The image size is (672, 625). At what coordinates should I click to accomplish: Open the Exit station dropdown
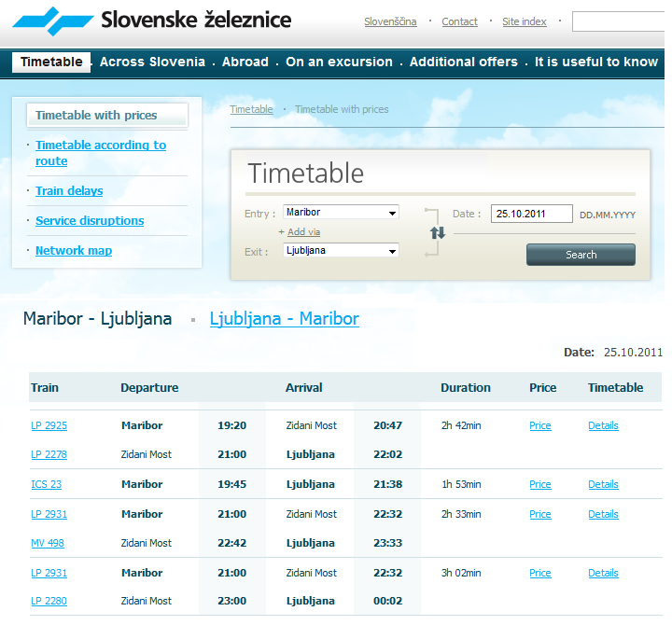point(341,251)
